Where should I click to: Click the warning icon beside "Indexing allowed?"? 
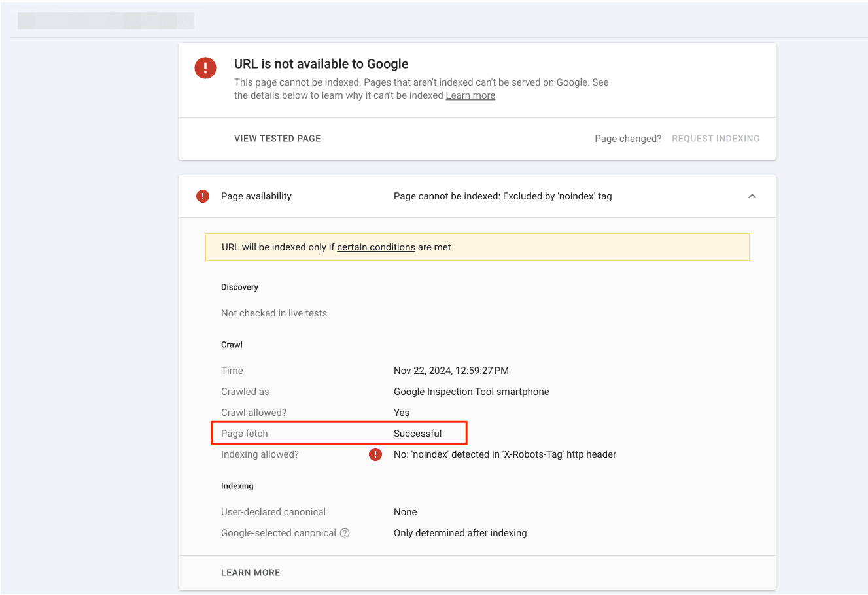[375, 454]
